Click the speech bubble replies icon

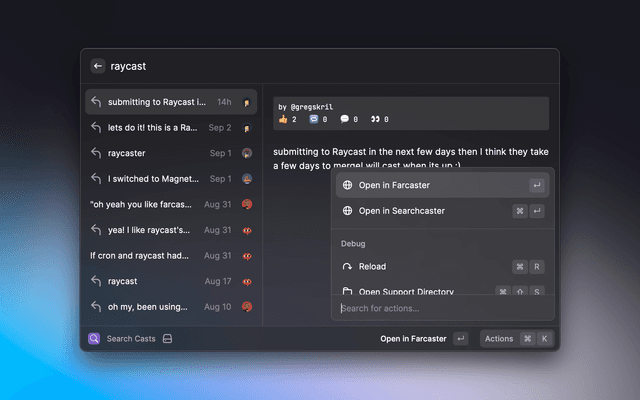click(345, 119)
